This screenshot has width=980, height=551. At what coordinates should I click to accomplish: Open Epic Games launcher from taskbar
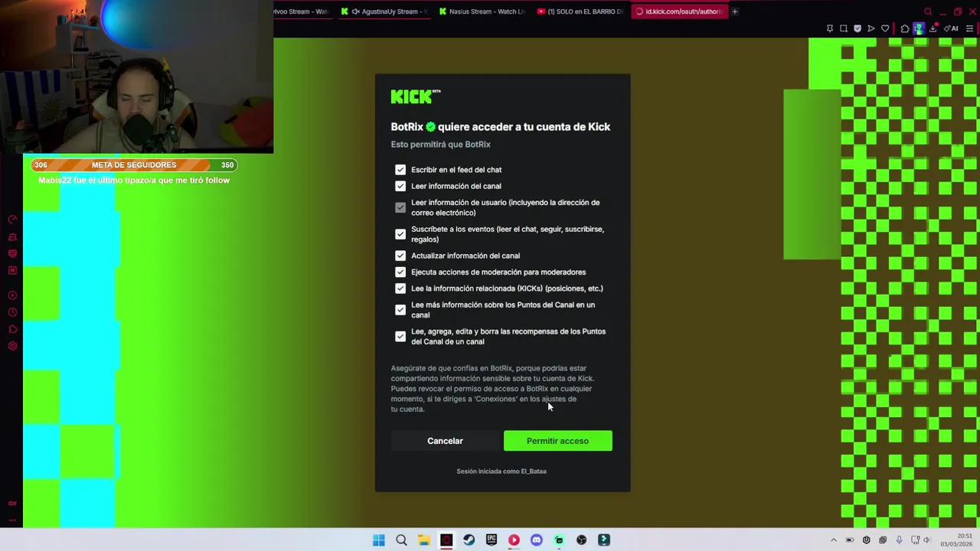(492, 540)
